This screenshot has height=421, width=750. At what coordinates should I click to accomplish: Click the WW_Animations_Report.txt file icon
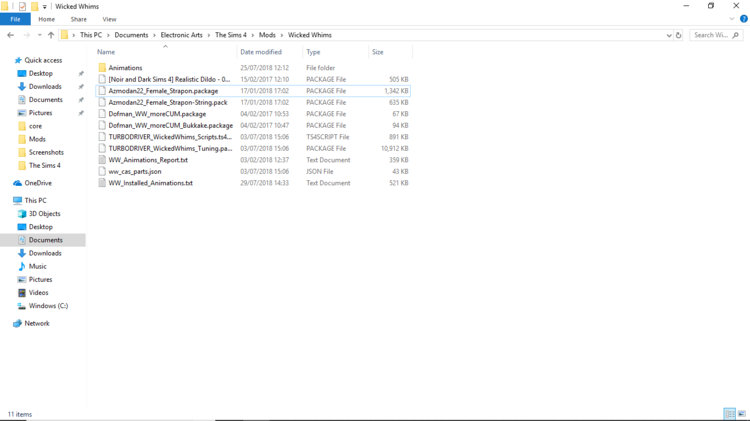tap(102, 160)
